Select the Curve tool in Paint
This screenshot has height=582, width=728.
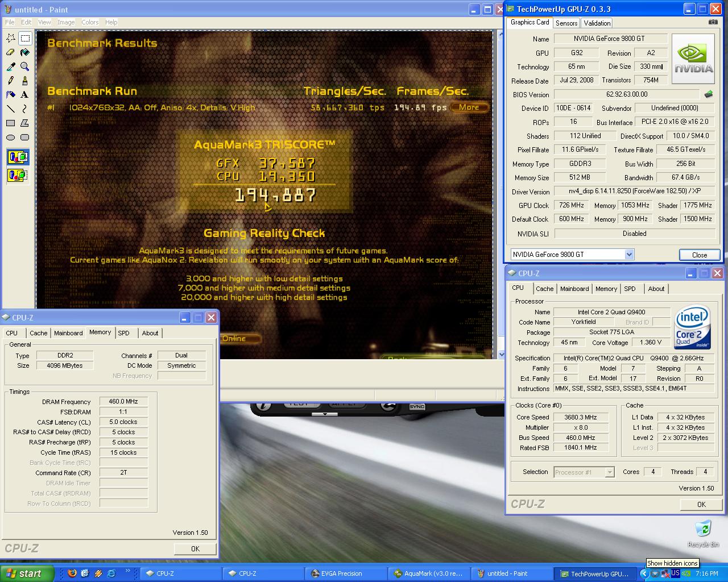(x=25, y=109)
